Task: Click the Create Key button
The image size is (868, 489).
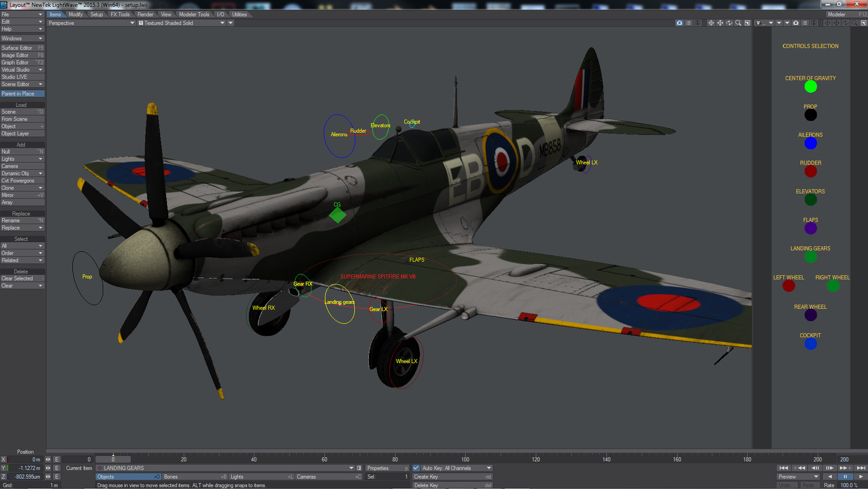Action: (x=452, y=477)
